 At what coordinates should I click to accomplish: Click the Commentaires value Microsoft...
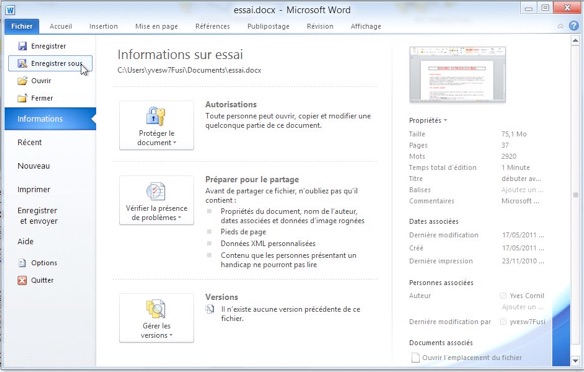click(520, 201)
